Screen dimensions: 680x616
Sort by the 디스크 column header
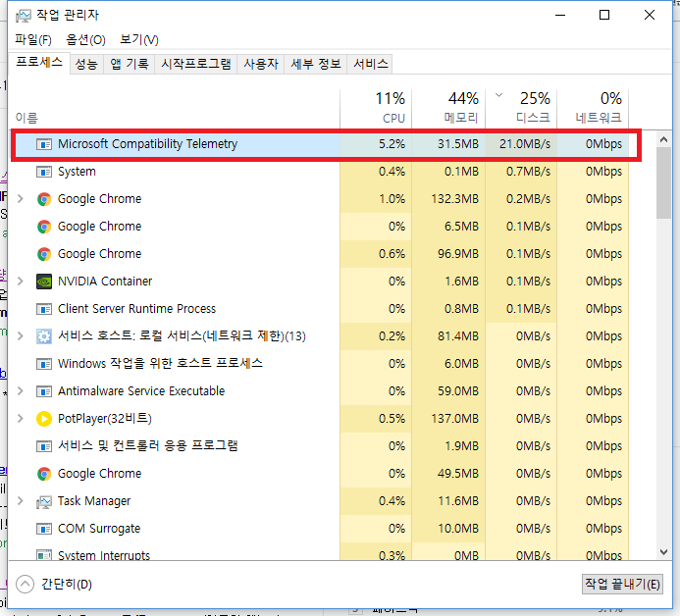tap(521, 109)
